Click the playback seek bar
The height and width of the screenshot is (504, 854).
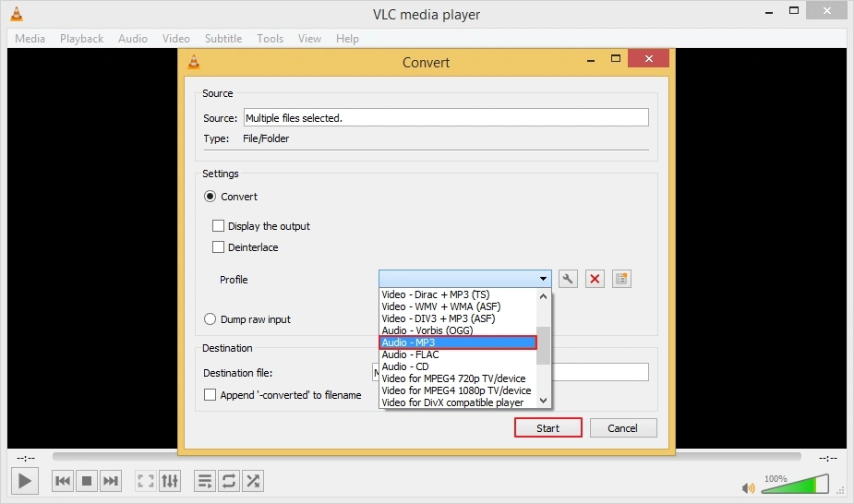tap(427, 456)
